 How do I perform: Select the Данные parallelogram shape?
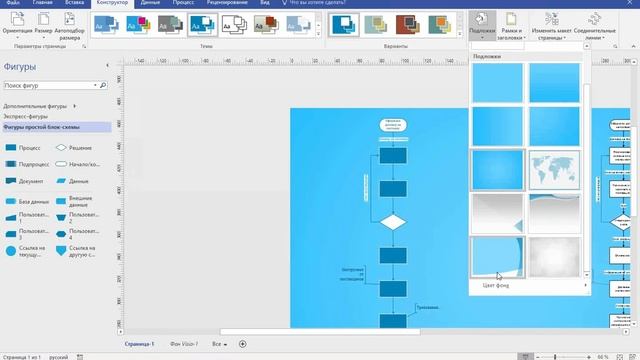click(72, 181)
